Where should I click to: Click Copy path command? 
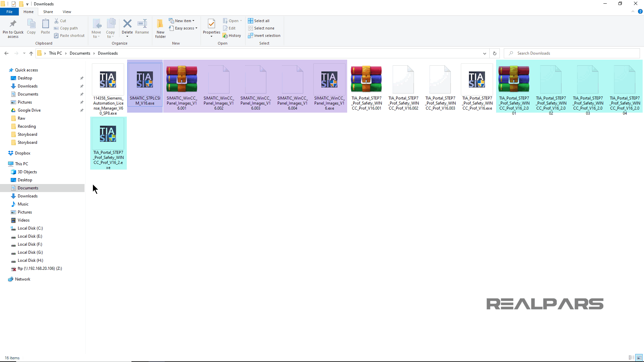click(x=66, y=28)
